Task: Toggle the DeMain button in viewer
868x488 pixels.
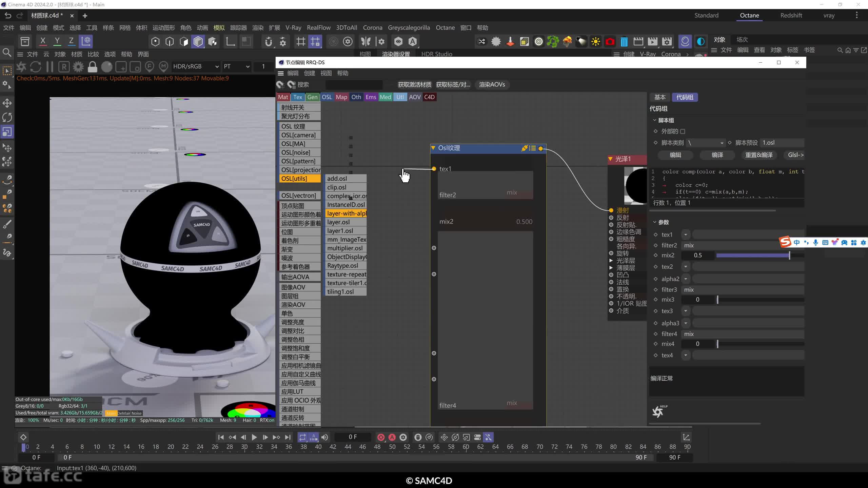Action: [x=124, y=413]
